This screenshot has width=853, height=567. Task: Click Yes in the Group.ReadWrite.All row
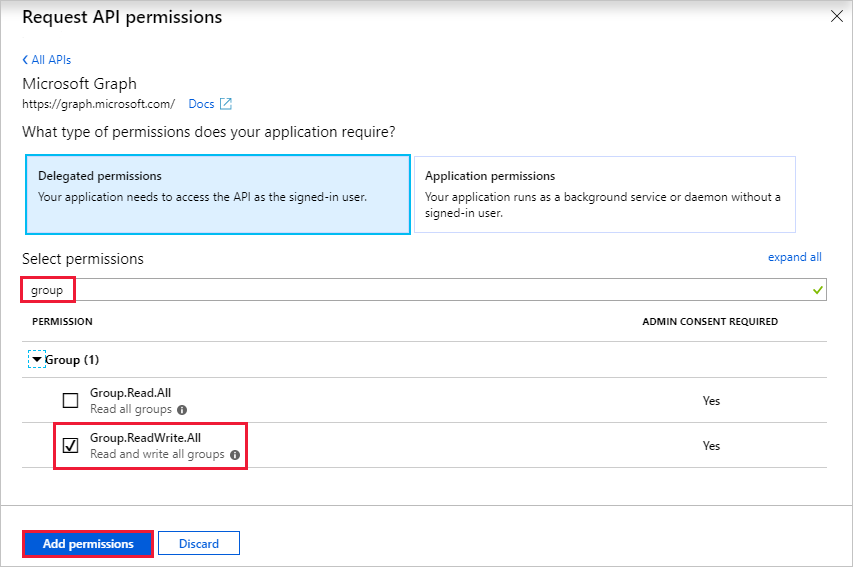(x=711, y=446)
